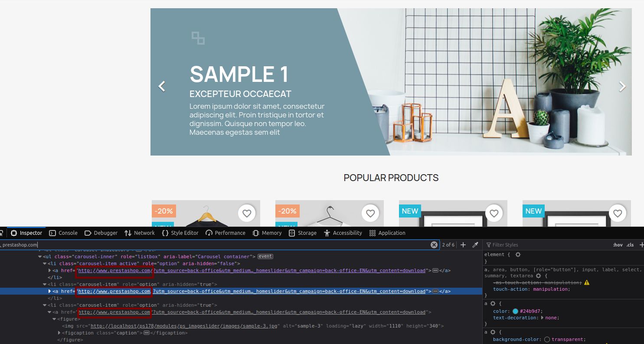The image size is (644, 344).
Task: Toggle the wishlist heart on first product
Action: 247,213
